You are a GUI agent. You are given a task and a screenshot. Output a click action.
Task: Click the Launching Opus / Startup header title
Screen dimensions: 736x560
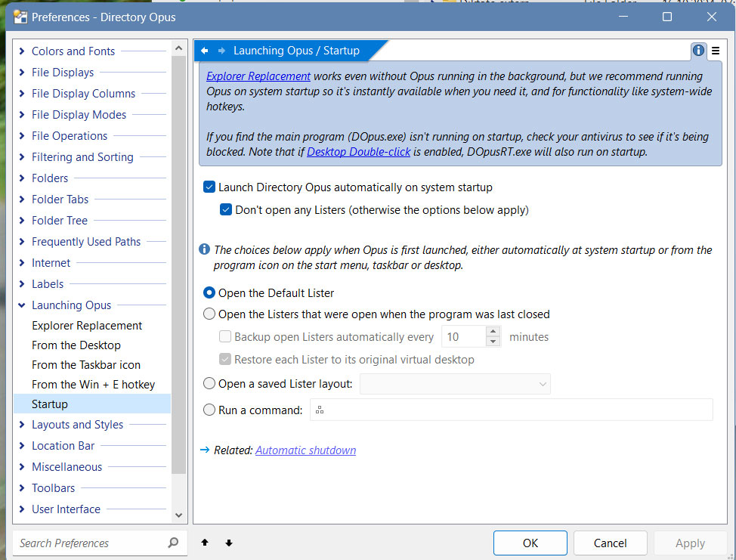pos(296,50)
